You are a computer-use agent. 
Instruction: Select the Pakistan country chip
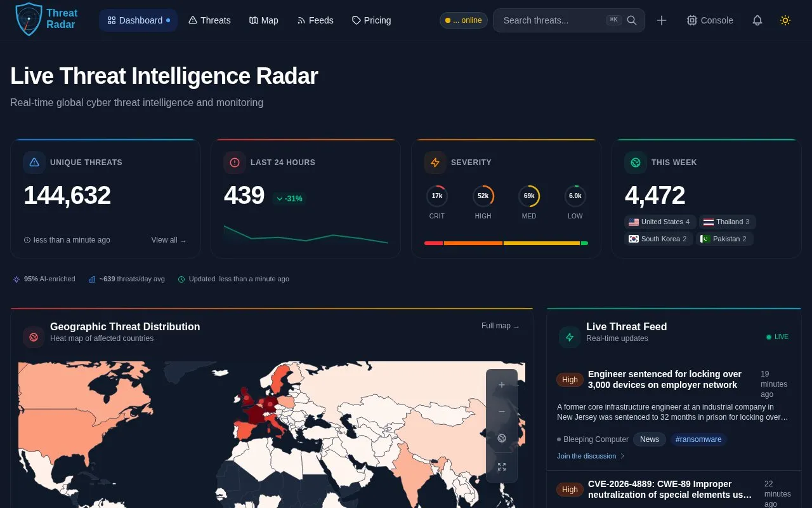[x=724, y=239]
